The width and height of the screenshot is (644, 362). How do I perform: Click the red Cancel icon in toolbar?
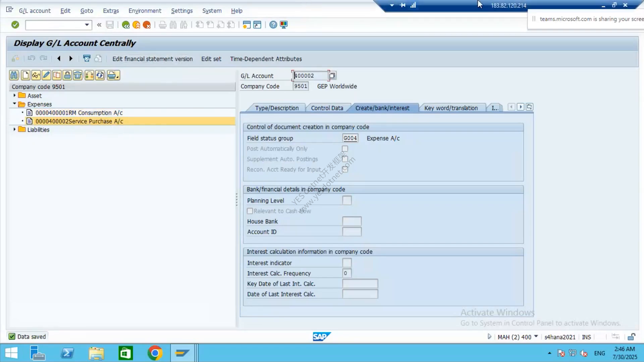pyautogui.click(x=147, y=25)
